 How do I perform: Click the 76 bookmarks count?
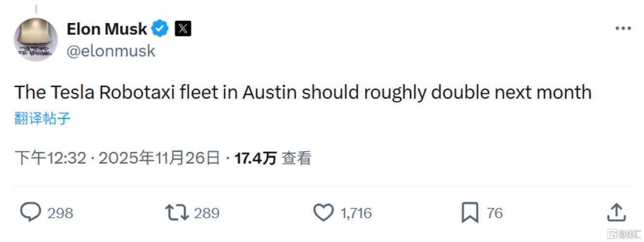tap(494, 213)
